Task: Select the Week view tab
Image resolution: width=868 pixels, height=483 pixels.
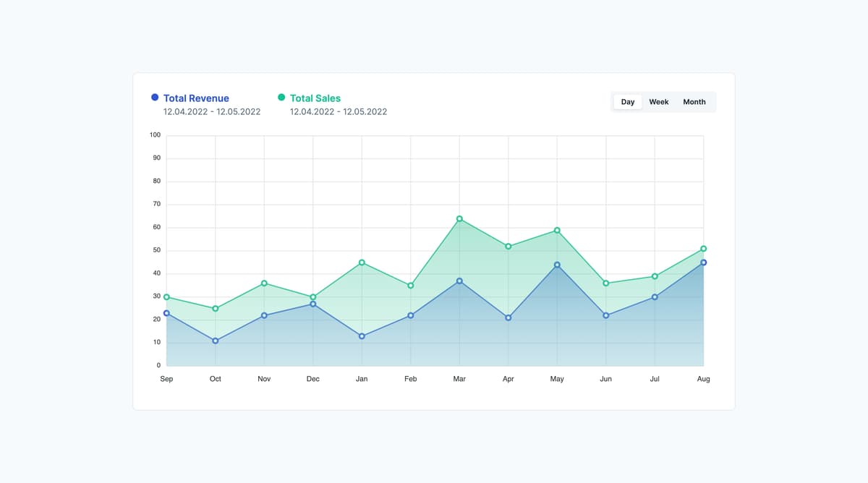Action: [x=658, y=102]
